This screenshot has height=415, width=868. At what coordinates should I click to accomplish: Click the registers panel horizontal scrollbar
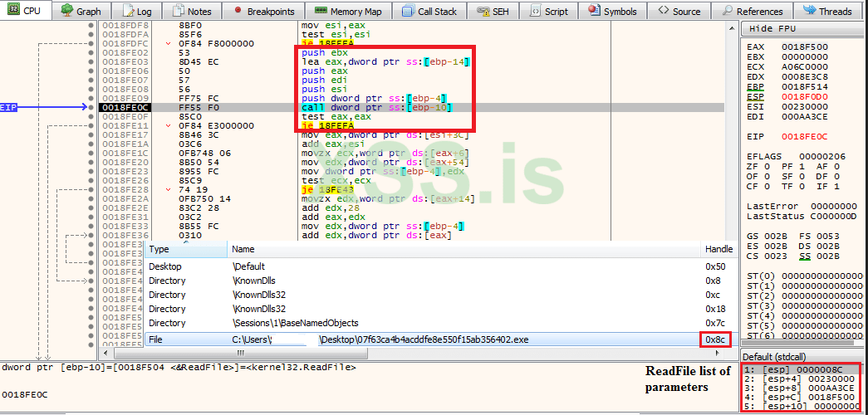click(800, 343)
